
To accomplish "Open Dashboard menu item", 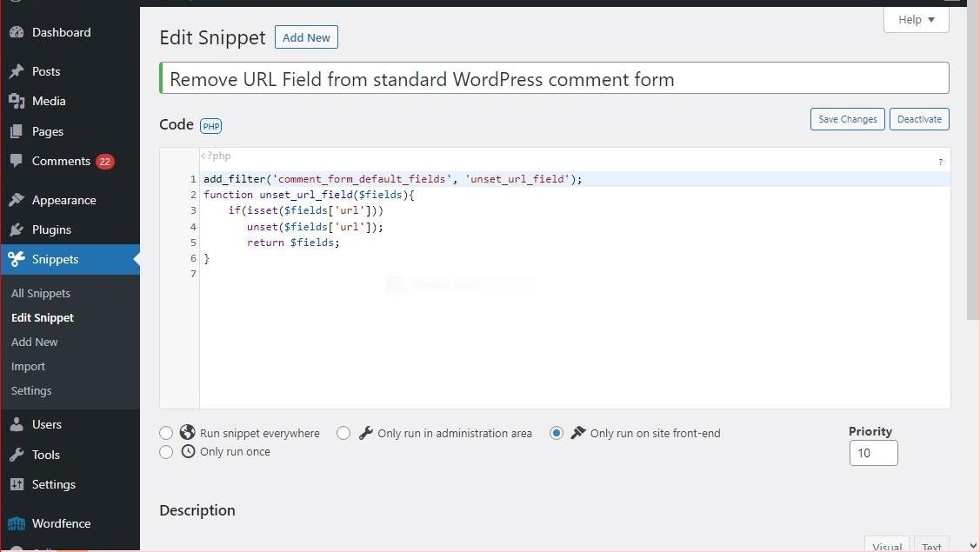I will (x=61, y=32).
